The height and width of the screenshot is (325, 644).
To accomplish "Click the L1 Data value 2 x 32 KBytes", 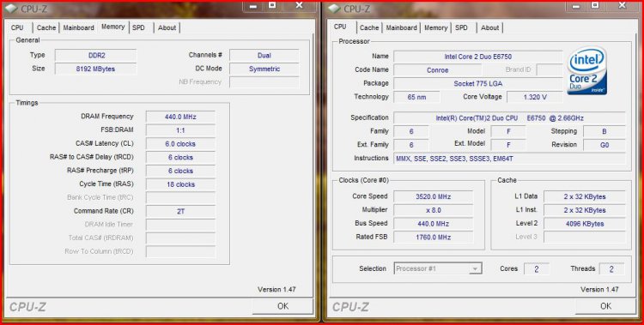I will pos(585,196).
